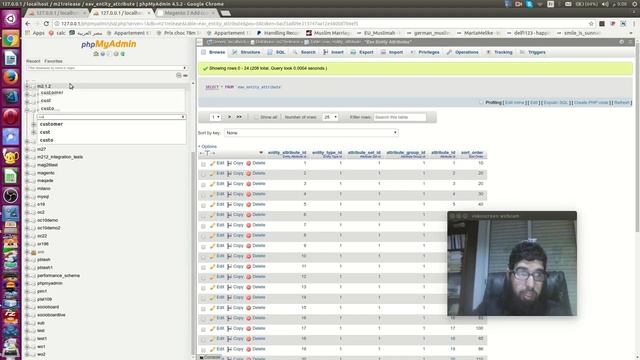Screen dimensions: 640x360
Task: Click the Edit pencil icon in row 1
Action: pyautogui.click(x=212, y=163)
